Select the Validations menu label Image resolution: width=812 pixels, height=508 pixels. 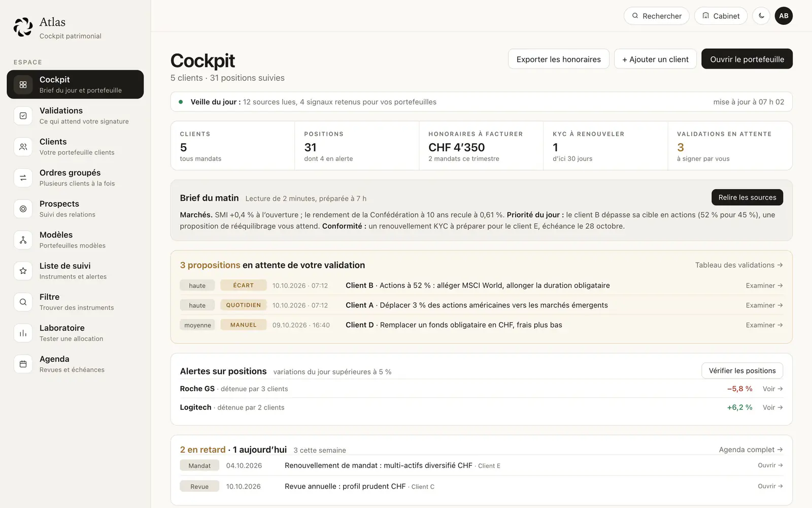click(x=61, y=111)
